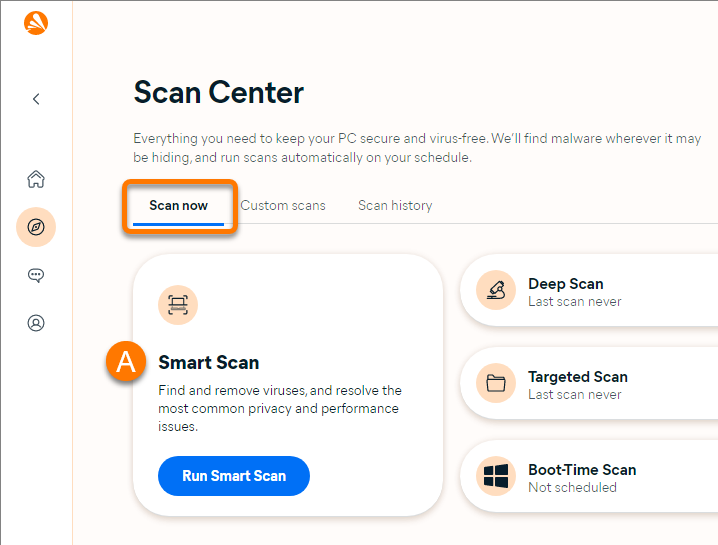Open the Home icon in the sidebar
Screen dimensions: 718x545
[36, 179]
